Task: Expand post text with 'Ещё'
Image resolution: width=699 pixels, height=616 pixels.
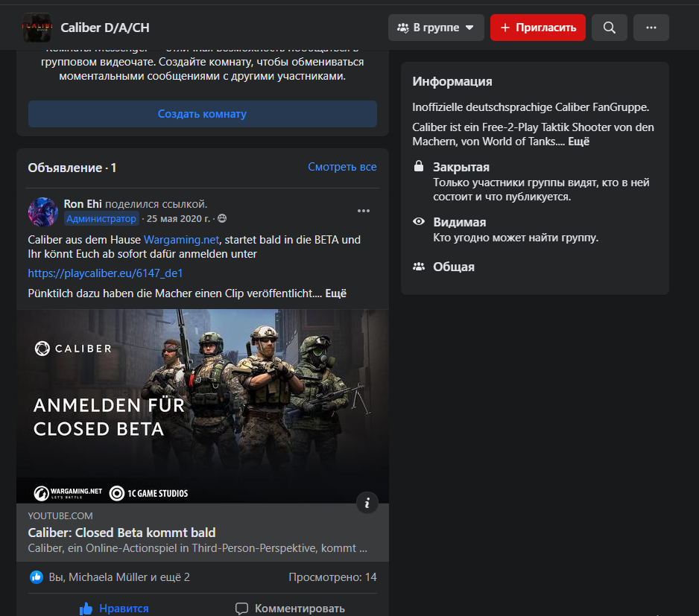Action: coord(335,293)
